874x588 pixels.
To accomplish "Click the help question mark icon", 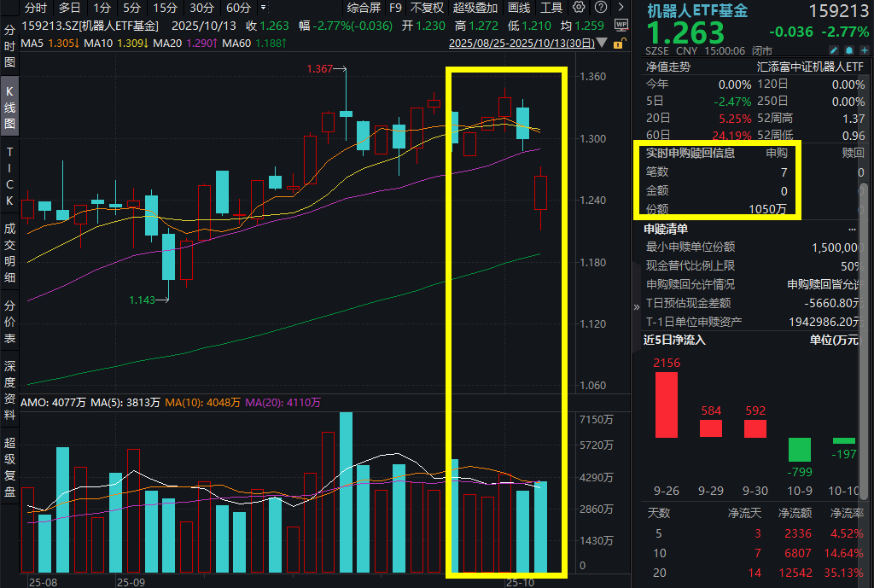I will point(601,8).
